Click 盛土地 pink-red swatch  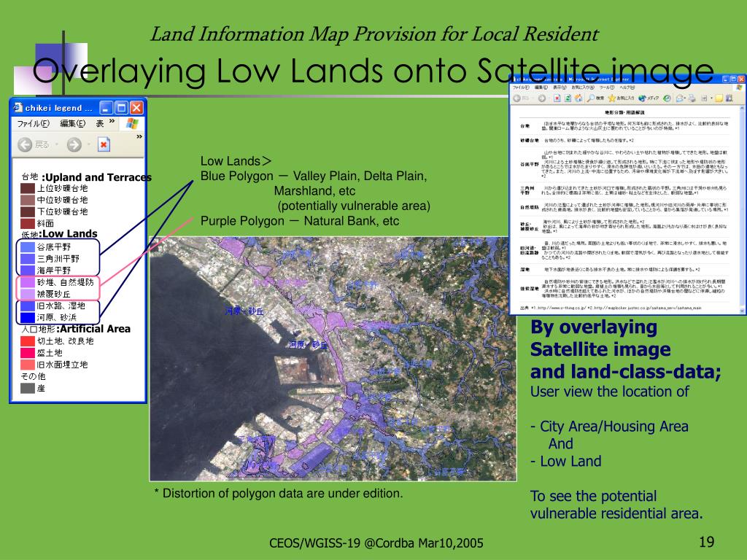(x=28, y=353)
